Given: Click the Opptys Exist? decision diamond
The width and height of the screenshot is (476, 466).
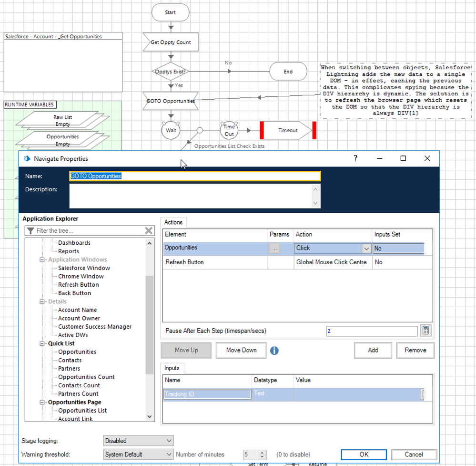Looking at the screenshot, I should 171,72.
